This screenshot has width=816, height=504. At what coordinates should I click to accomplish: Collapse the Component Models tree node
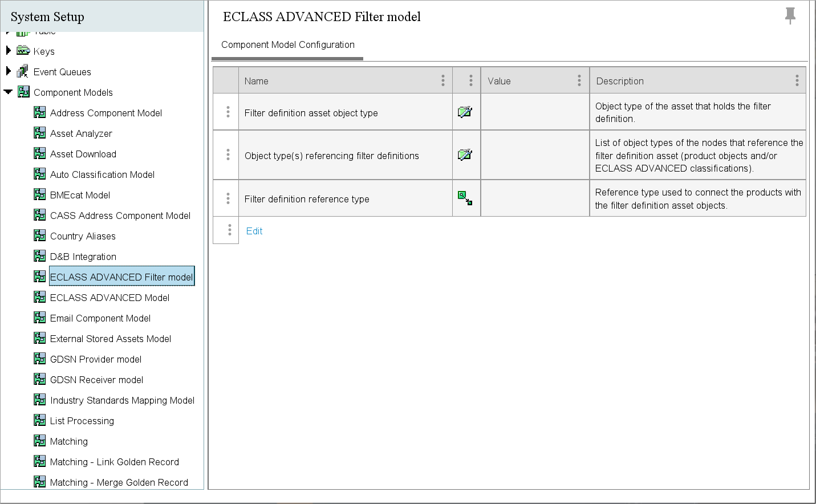tap(8, 92)
